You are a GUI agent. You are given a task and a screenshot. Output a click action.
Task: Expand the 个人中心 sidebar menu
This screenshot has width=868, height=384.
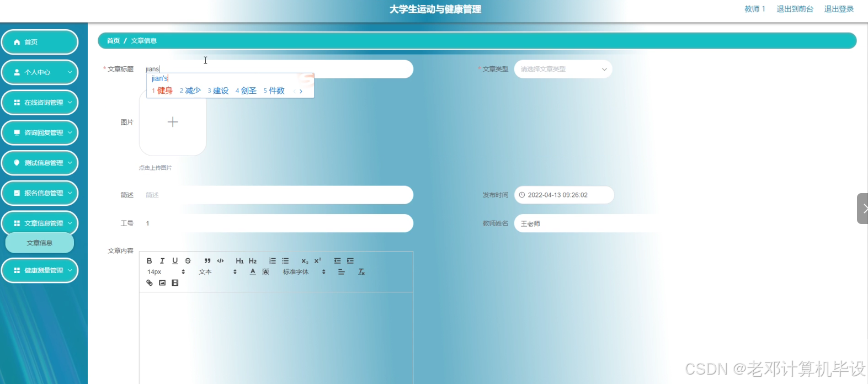(40, 72)
